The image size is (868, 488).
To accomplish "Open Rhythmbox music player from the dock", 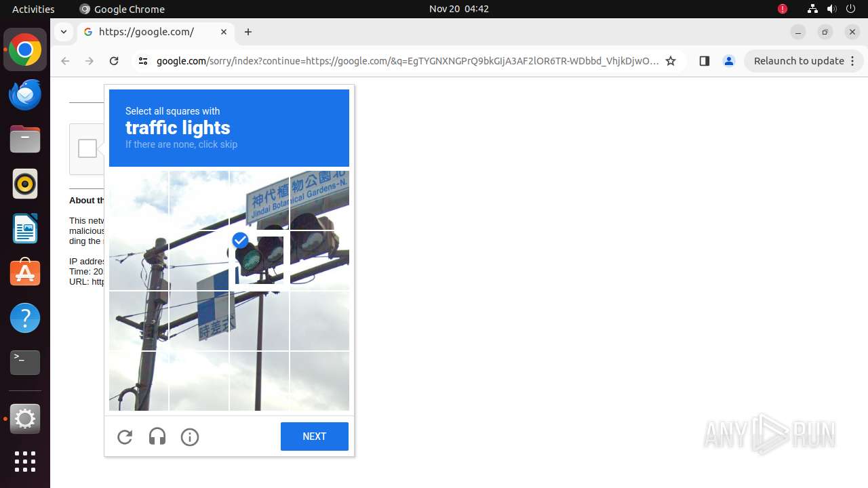I will (x=25, y=184).
